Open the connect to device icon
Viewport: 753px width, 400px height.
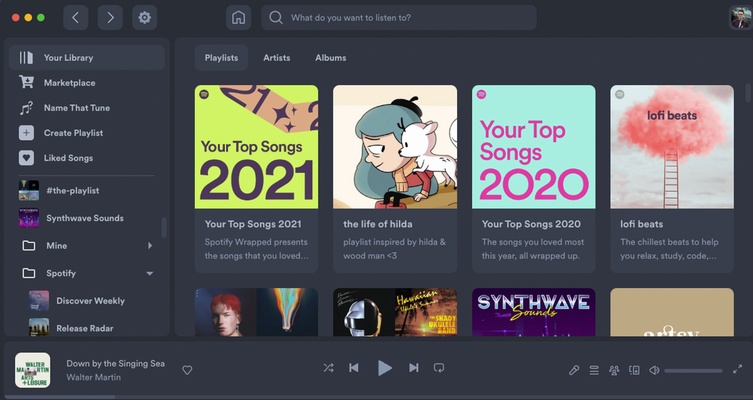[634, 370]
